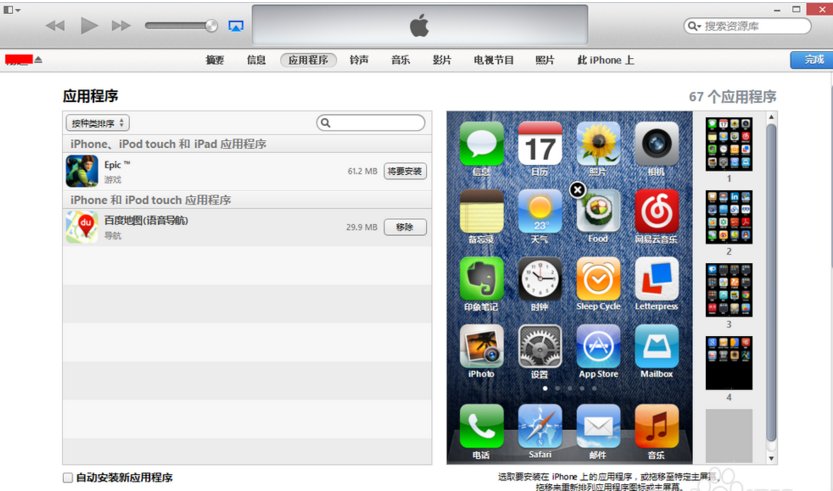Click the 29.9 MB size text
833x491 pixels.
[x=361, y=227]
